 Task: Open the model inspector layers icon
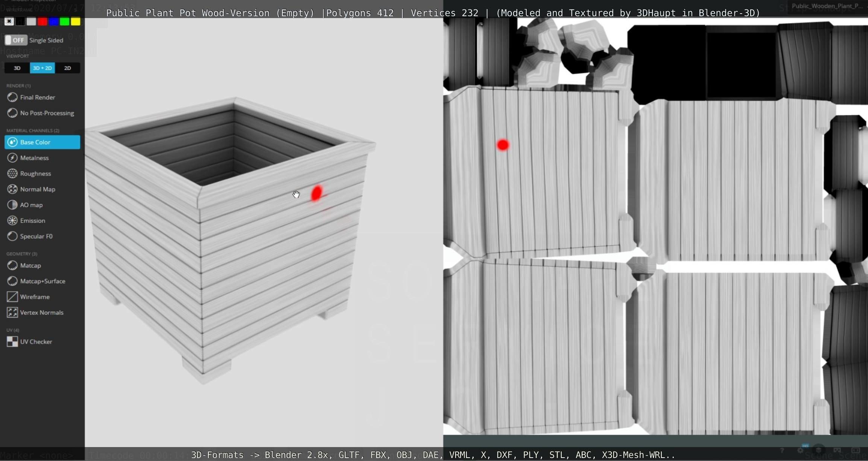(x=818, y=450)
